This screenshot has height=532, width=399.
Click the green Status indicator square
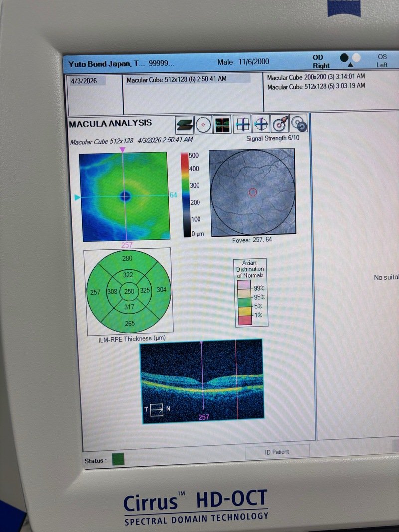coord(118,459)
